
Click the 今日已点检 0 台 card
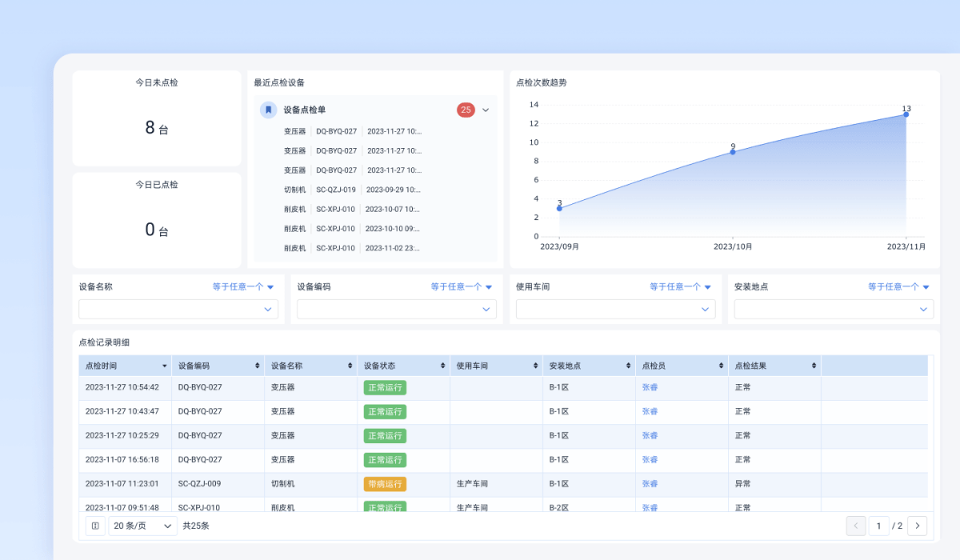pyautogui.click(x=157, y=220)
